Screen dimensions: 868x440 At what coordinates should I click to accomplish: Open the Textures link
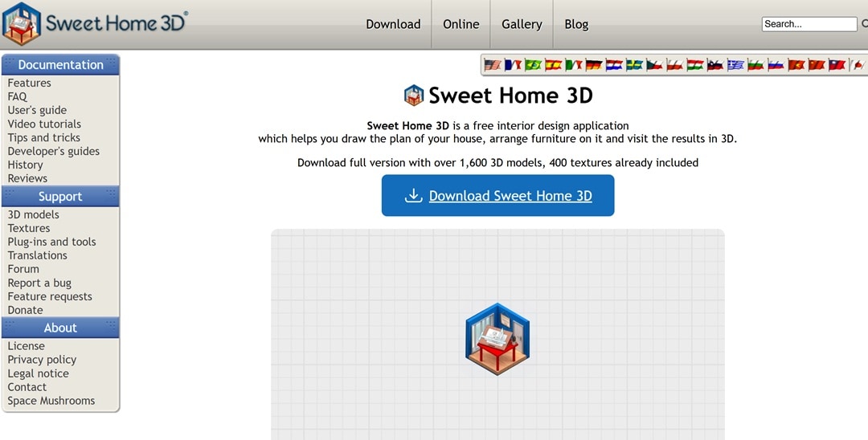29,228
